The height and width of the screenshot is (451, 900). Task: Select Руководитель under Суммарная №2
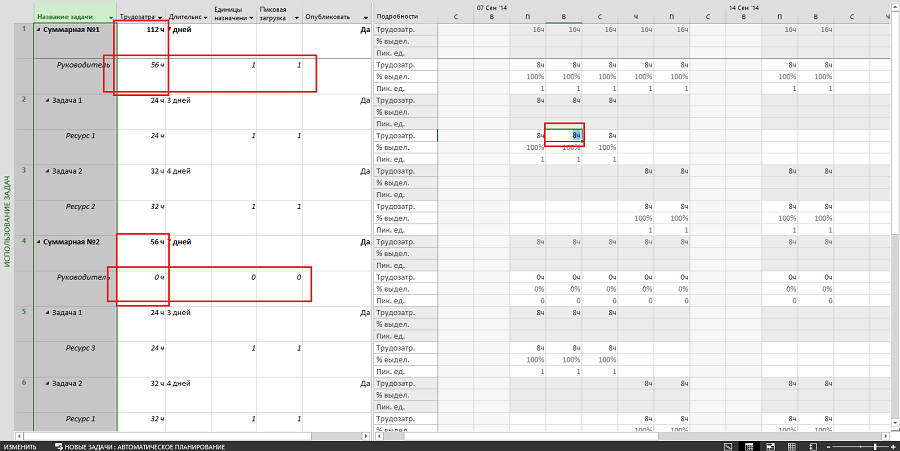[83, 278]
